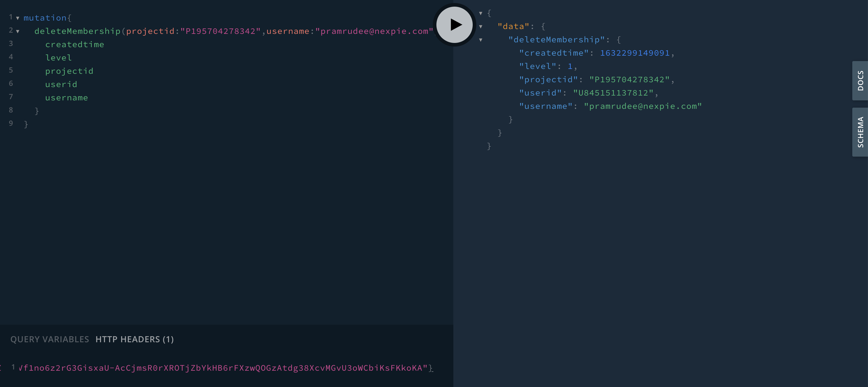Click the projectid field selector
This screenshot has height=387, width=868.
pyautogui.click(x=69, y=70)
